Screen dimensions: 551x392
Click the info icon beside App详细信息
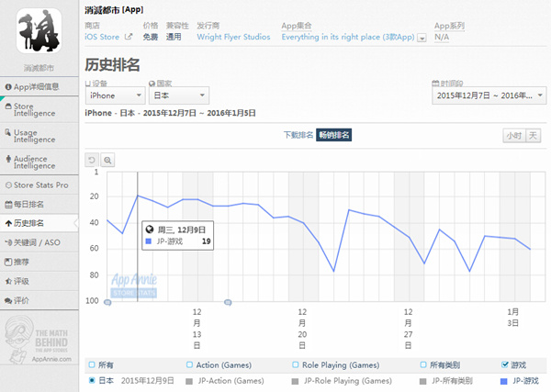click(8, 87)
